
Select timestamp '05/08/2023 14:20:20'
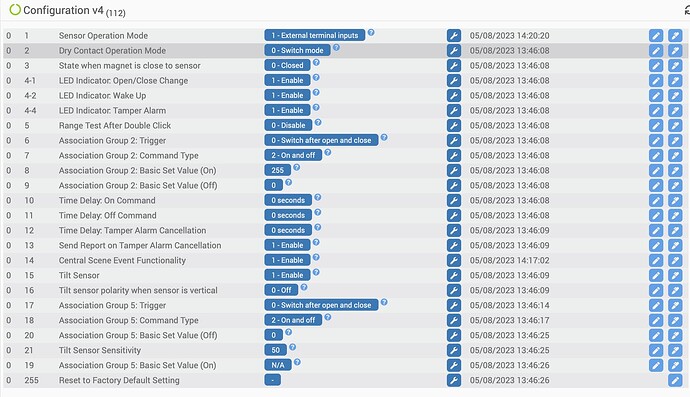[x=510, y=36]
